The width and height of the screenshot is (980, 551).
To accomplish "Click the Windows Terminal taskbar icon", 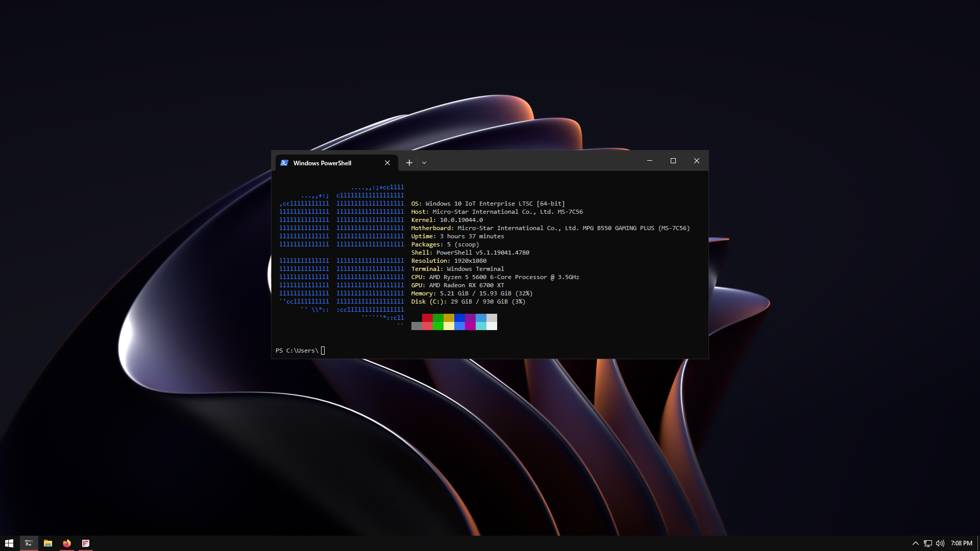I will 29,543.
